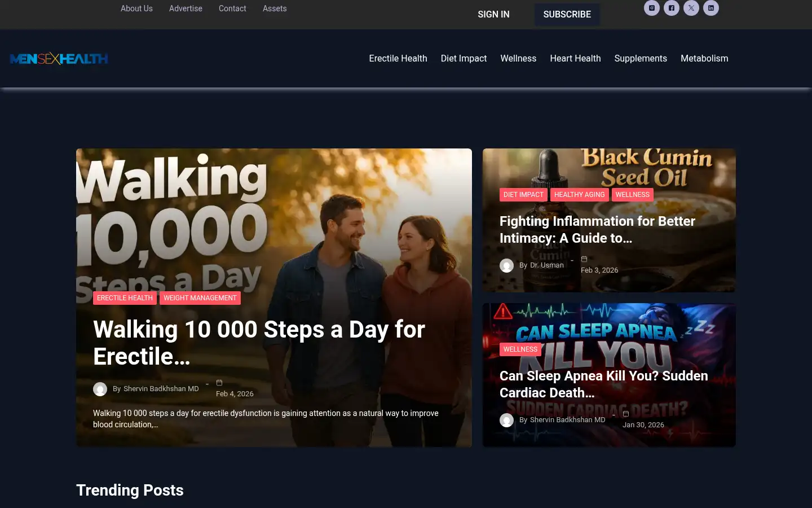
Task: Click Shervin Badkhshan avatar on Walking article
Action: 100,389
